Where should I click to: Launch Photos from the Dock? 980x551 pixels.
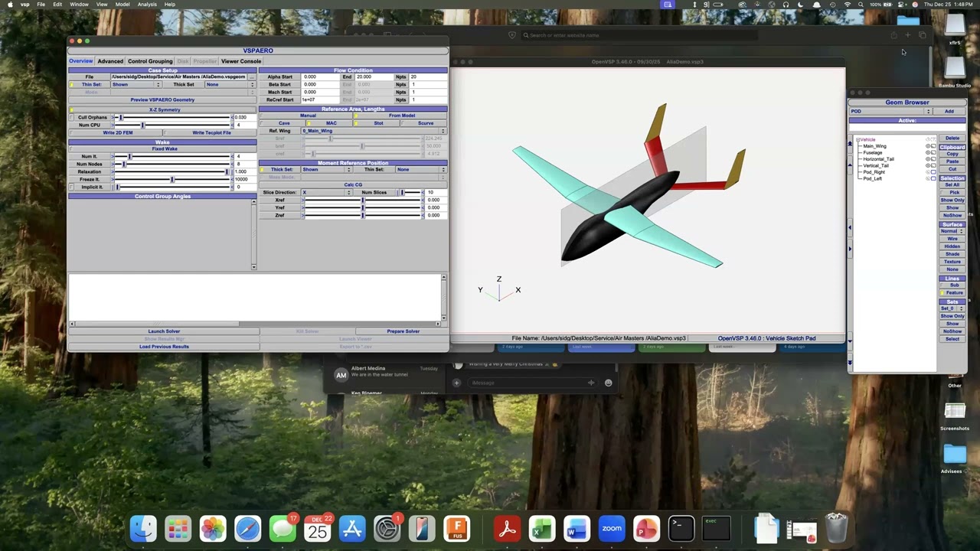click(x=213, y=529)
